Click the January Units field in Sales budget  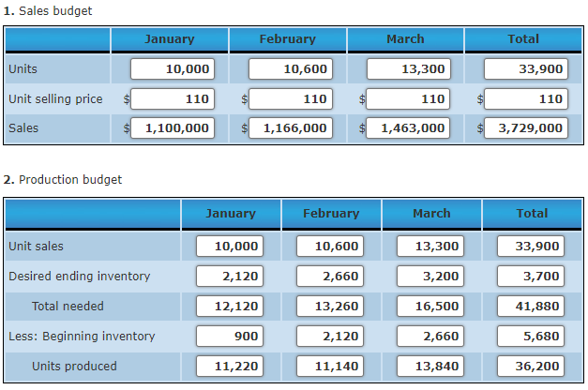pyautogui.click(x=173, y=69)
